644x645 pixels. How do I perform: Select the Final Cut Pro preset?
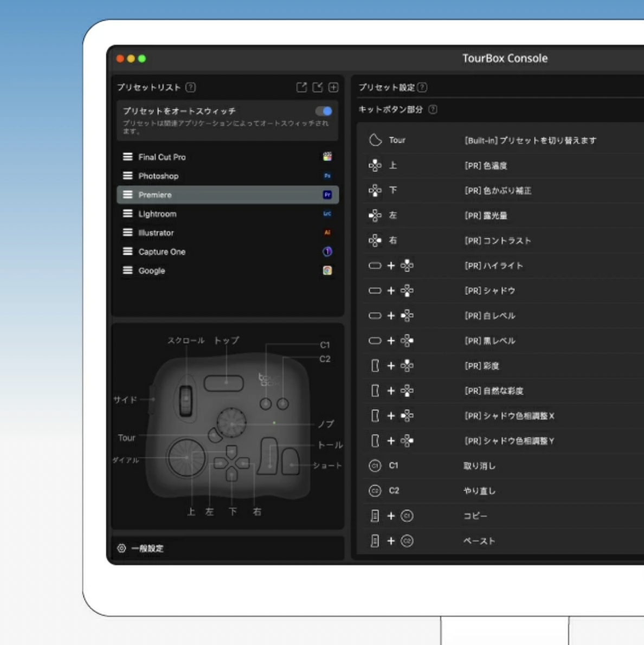point(228,157)
